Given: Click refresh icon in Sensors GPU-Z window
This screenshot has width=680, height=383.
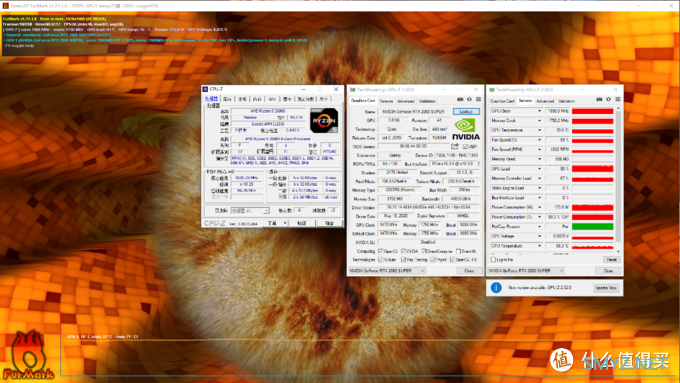Looking at the screenshot, I should point(608,100).
